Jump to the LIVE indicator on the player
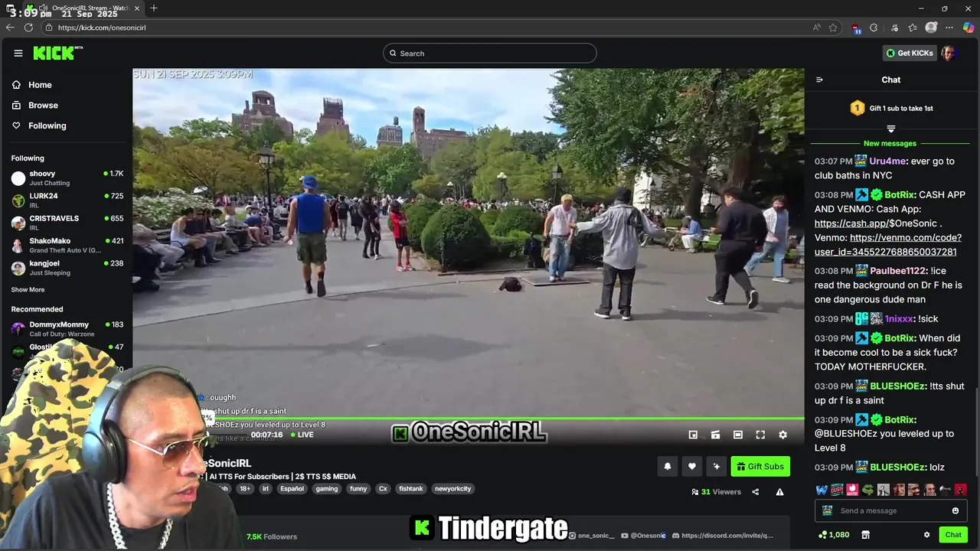Screen dimensions: 980x551 (302, 435)
